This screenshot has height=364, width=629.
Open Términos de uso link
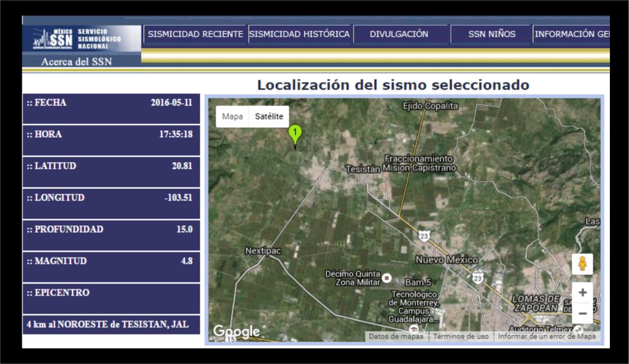(x=461, y=336)
